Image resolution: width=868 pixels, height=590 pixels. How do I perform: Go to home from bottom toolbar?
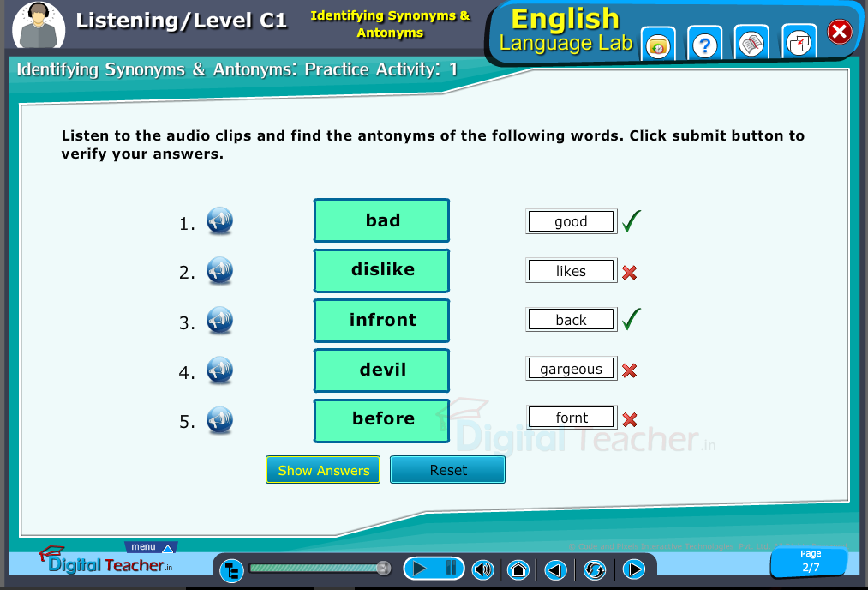coord(518,569)
